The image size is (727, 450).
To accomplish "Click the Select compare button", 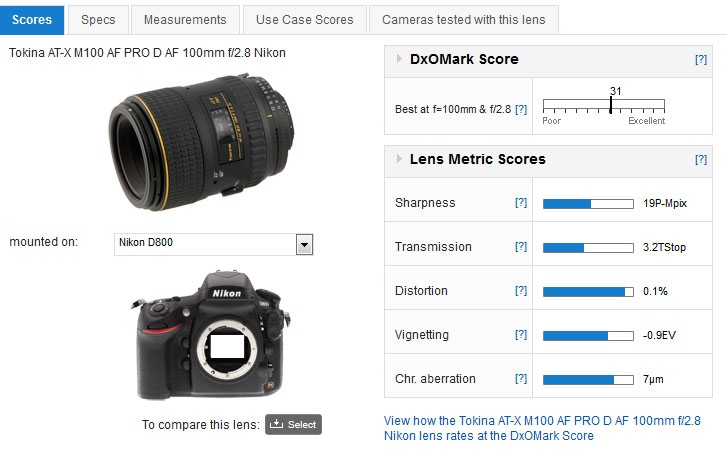I will coord(293,424).
